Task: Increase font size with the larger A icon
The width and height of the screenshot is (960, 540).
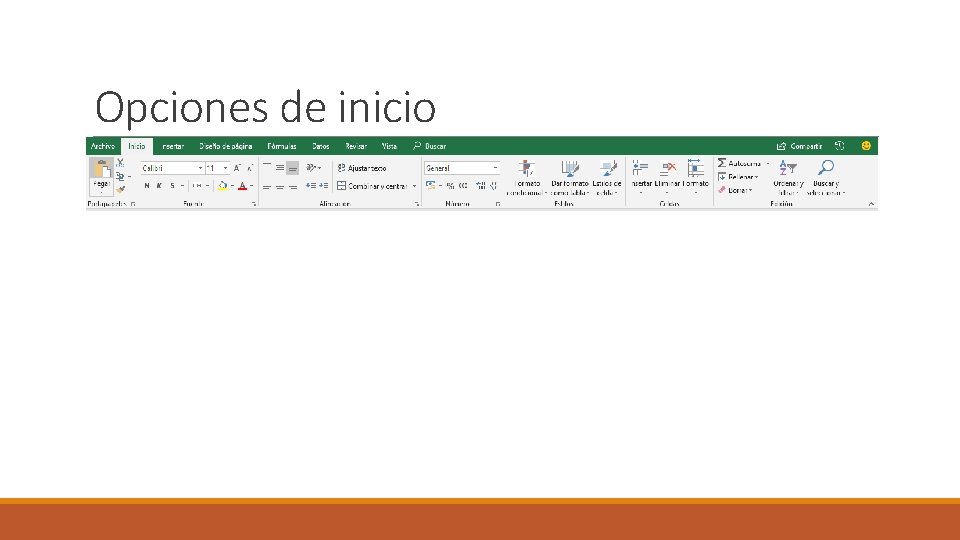Action: coord(237,168)
